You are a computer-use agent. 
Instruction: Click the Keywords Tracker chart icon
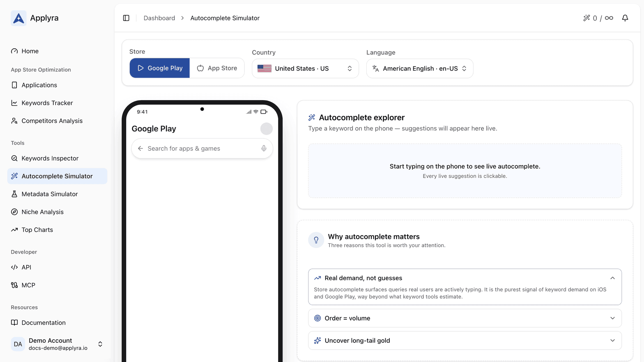tap(14, 103)
